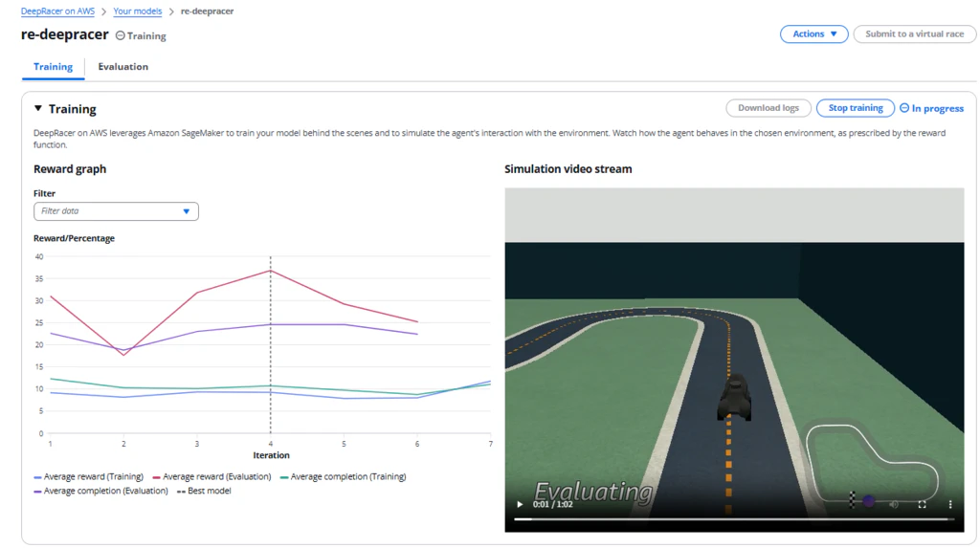Click the video time 0:01 / 1:02
Viewport: 980px width, 548px height.
(552, 504)
